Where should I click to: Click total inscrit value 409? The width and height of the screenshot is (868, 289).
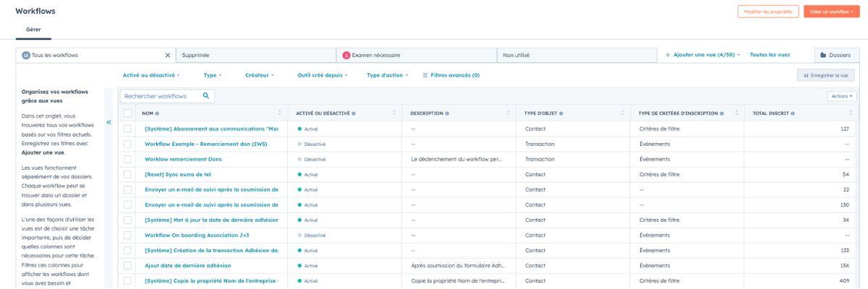844,280
